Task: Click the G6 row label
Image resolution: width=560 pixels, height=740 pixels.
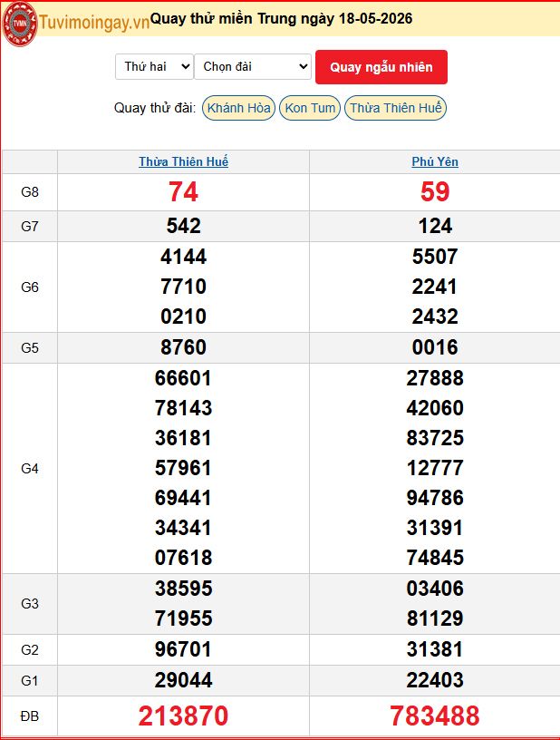Action: (x=30, y=287)
